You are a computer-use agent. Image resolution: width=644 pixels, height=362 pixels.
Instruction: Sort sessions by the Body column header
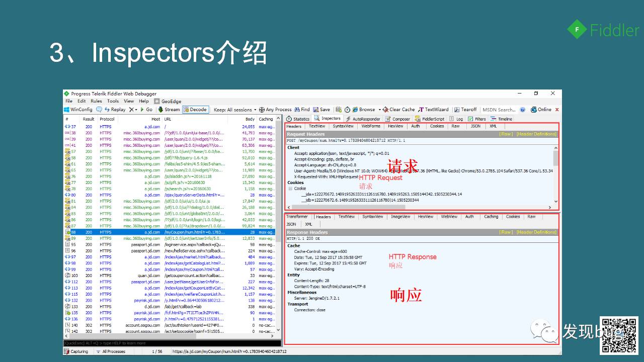pos(243,119)
